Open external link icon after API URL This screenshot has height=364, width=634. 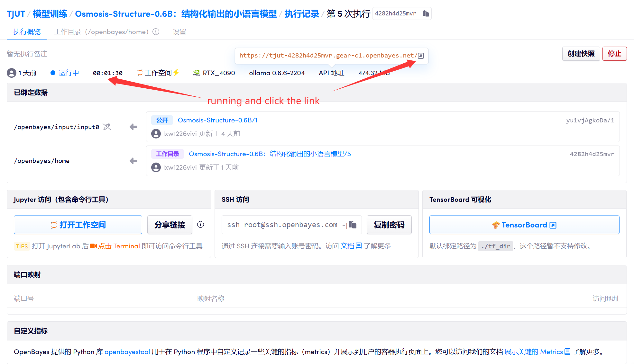pyautogui.click(x=421, y=56)
